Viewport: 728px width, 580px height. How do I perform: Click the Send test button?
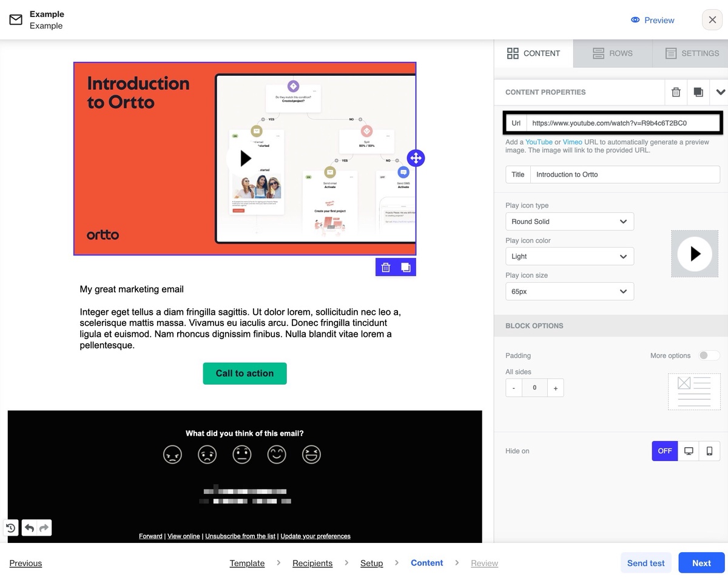coord(645,563)
